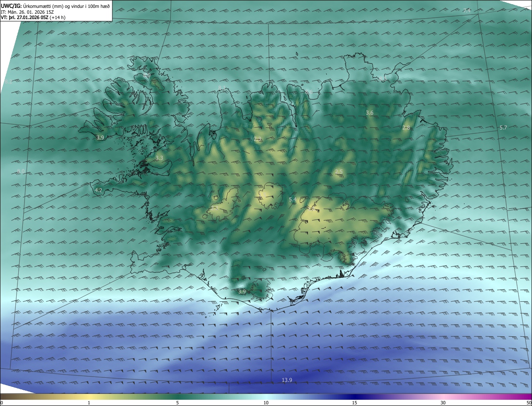Click the 13.9 maximum value label south of Iceland
This screenshot has height=406, width=532.
[287, 380]
